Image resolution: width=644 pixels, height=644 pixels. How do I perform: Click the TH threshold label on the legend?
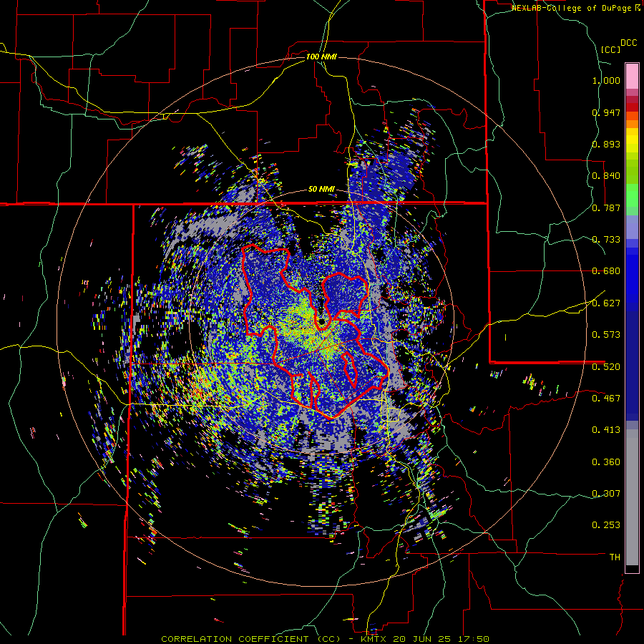615,557
